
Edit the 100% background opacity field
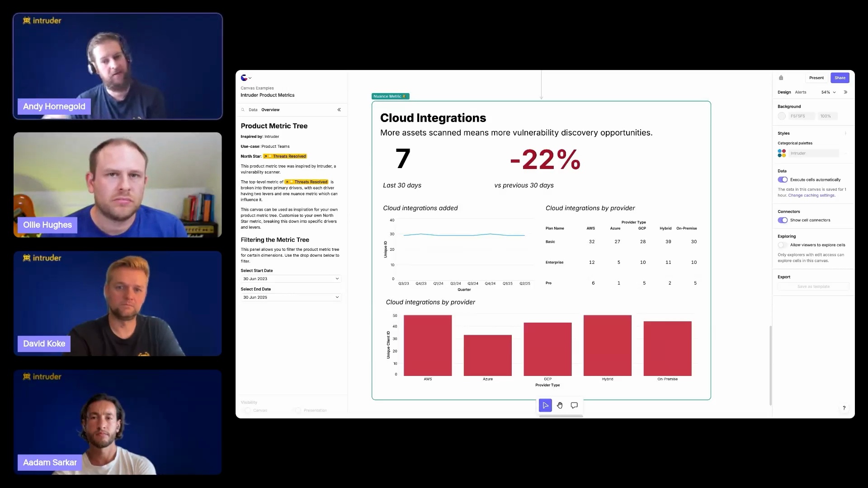click(828, 116)
